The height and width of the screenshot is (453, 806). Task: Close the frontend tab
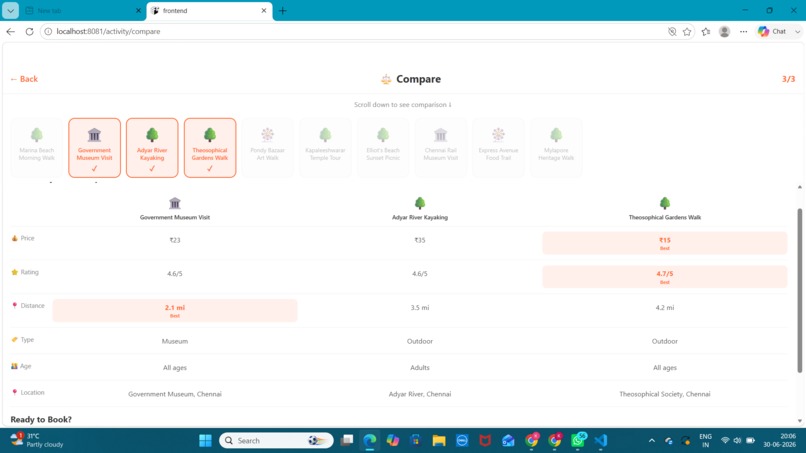point(264,10)
